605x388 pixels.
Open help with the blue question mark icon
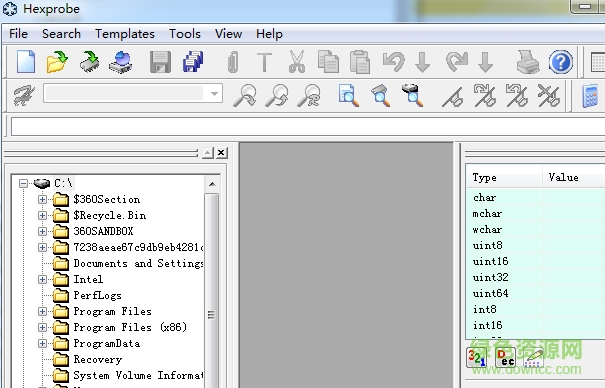coord(561,62)
